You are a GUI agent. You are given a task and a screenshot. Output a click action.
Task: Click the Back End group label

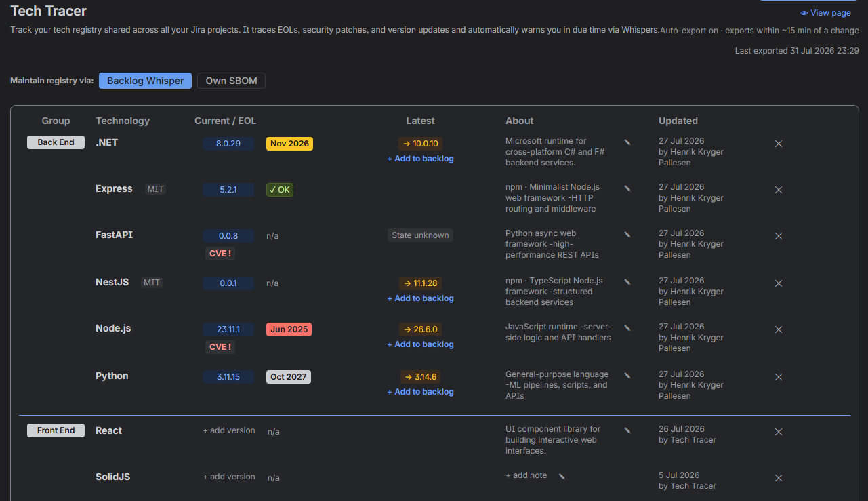56,142
